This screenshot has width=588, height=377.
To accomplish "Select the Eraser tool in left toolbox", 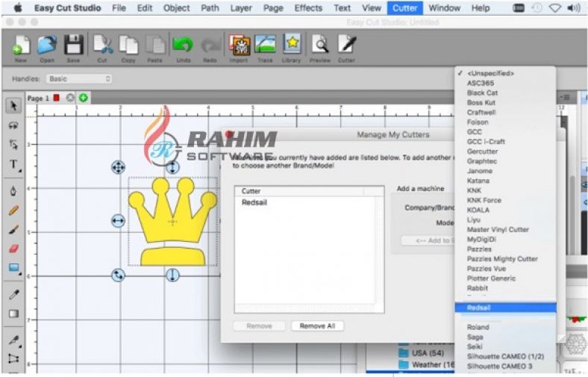I will pyautogui.click(x=13, y=249).
